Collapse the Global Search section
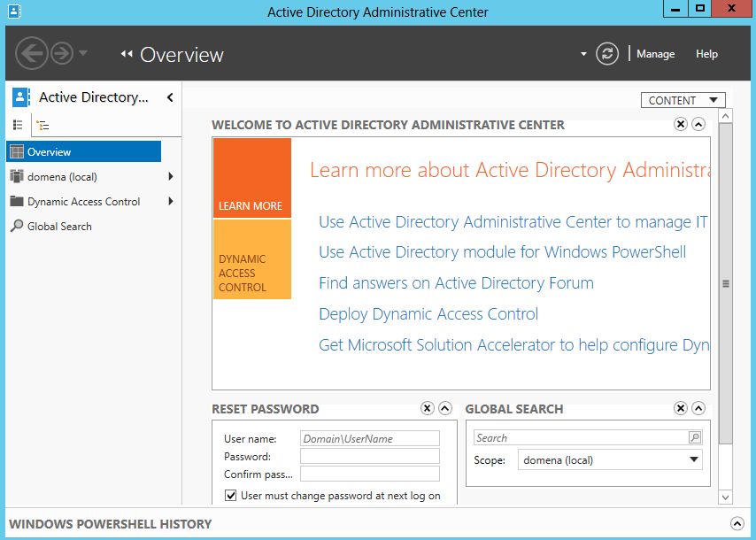Viewport: 756px width, 540px height. point(698,408)
